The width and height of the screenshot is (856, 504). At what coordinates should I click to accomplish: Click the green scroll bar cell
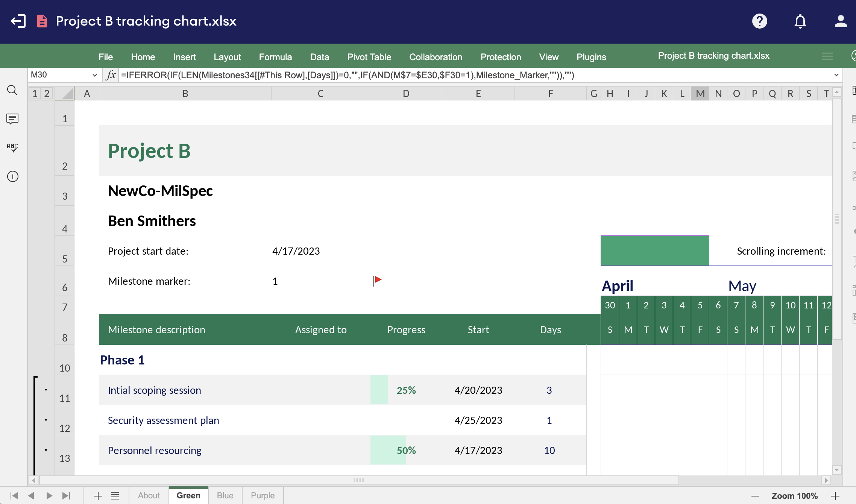point(655,250)
